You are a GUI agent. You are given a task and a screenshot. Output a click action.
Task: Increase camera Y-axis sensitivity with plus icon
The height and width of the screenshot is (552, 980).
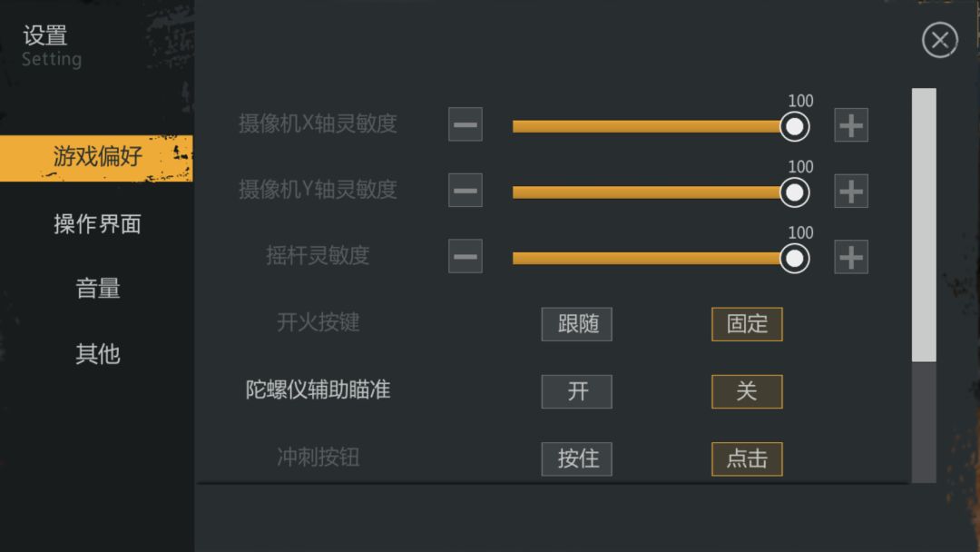[850, 191]
